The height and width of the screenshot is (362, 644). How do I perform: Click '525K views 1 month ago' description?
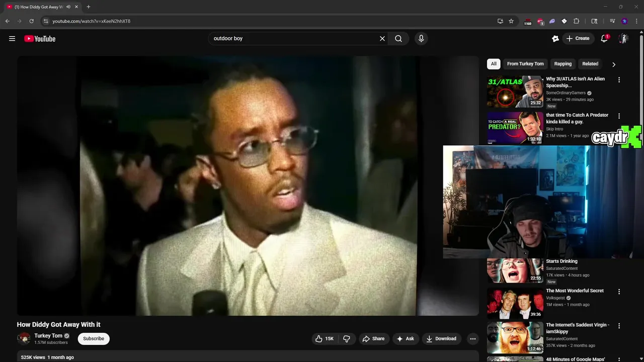47,357
